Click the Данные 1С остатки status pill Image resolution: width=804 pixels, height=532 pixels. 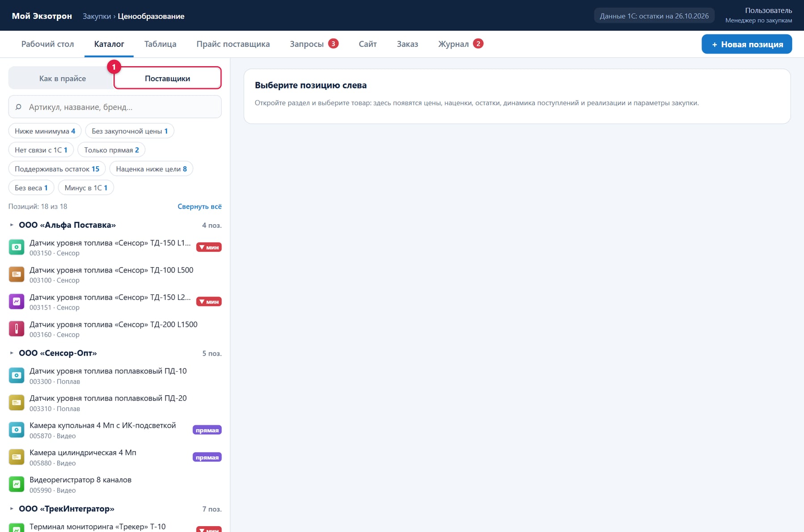pyautogui.click(x=654, y=16)
